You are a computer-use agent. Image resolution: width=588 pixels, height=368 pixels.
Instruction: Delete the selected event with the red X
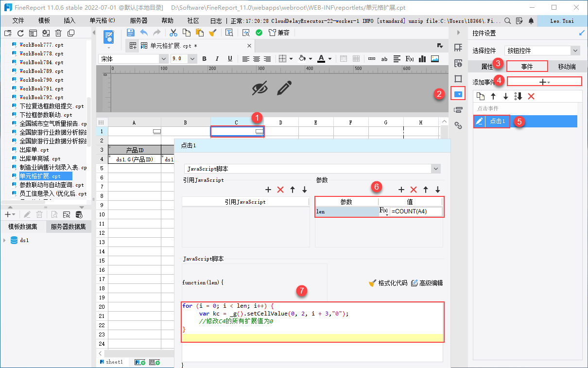pos(531,96)
